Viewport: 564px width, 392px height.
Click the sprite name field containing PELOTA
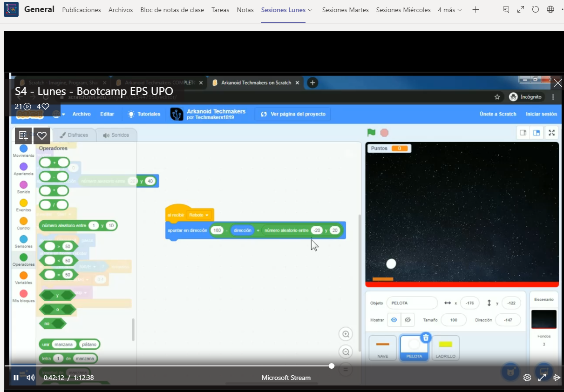point(412,303)
